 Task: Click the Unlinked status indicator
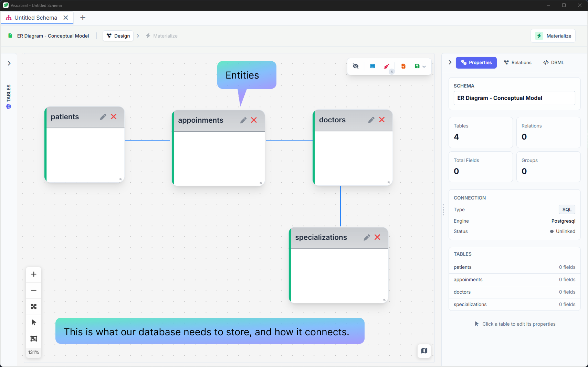click(563, 231)
